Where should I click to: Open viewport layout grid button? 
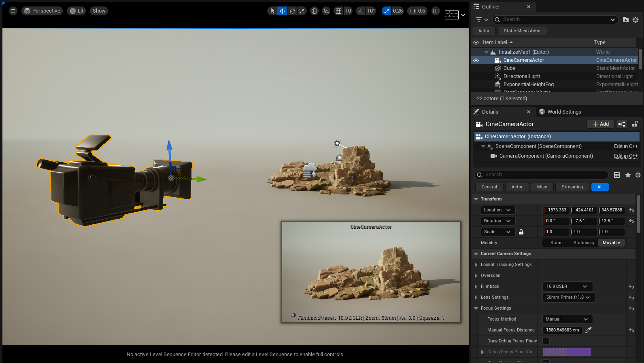point(436,11)
